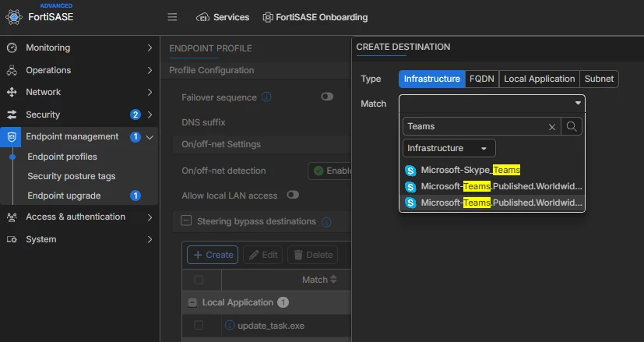Open the Infrastructure filter dropdown
This screenshot has width=644, height=342.
pos(449,148)
